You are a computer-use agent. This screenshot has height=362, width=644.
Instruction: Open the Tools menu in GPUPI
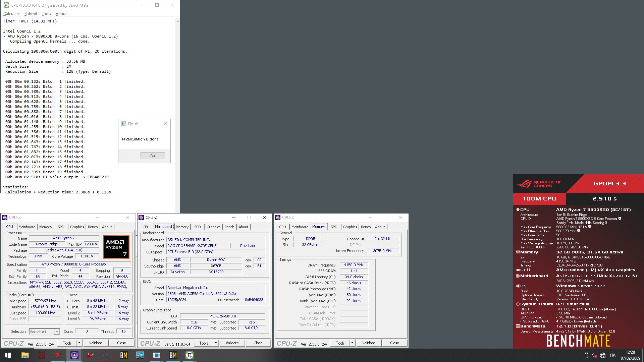[x=46, y=14]
